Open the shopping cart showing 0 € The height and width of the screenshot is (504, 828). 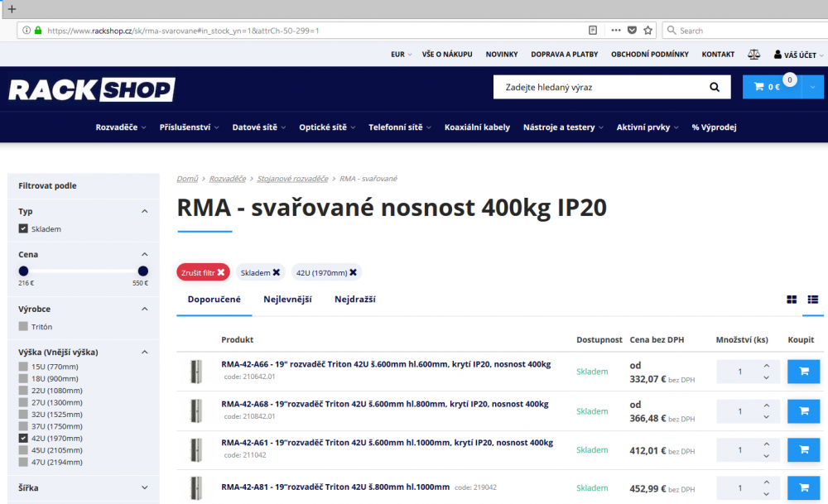[772, 87]
